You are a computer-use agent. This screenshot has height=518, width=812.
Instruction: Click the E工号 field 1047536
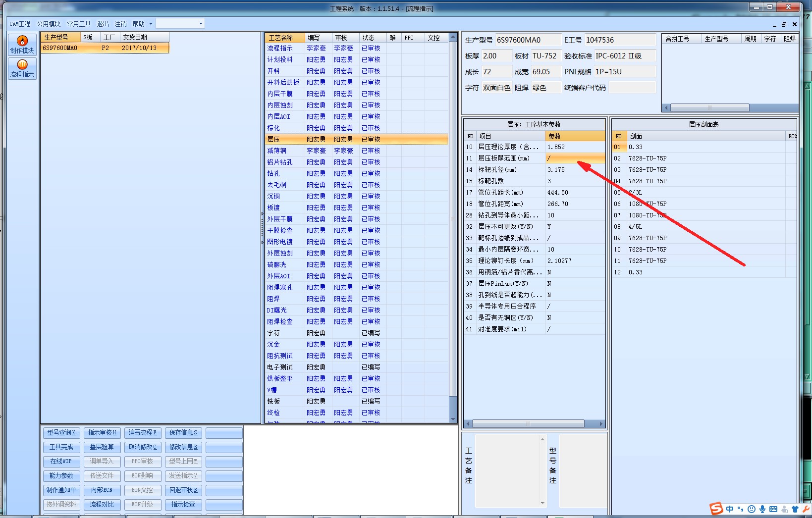click(x=620, y=40)
